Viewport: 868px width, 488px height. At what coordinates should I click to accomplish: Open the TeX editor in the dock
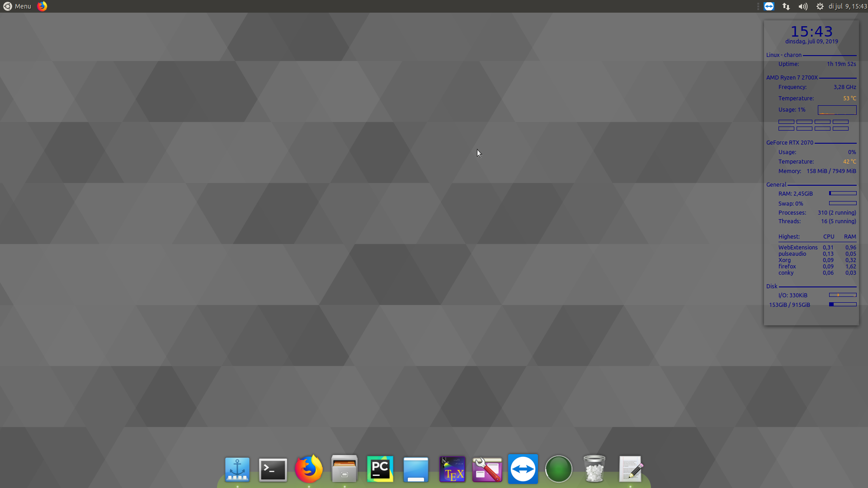[x=452, y=469]
